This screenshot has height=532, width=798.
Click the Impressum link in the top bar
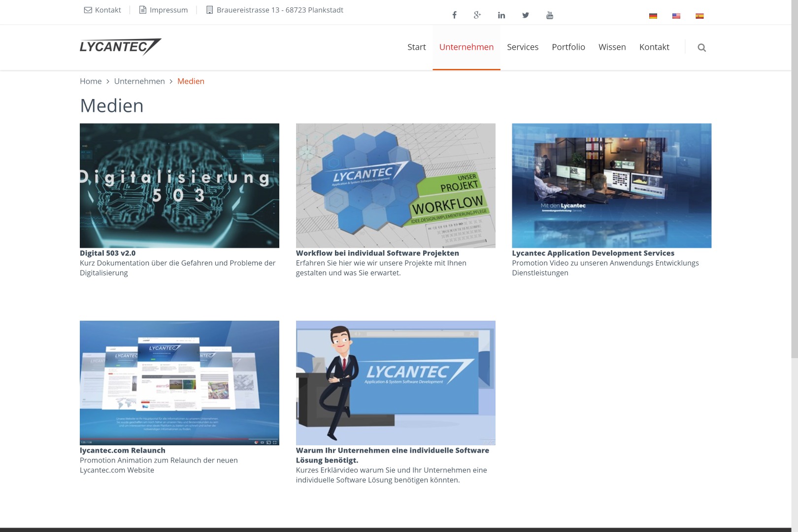[168, 10]
